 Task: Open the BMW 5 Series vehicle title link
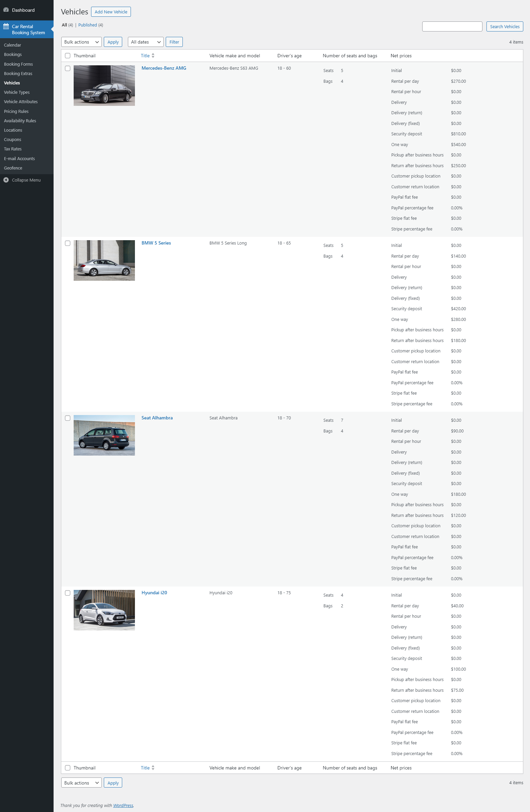pos(156,243)
